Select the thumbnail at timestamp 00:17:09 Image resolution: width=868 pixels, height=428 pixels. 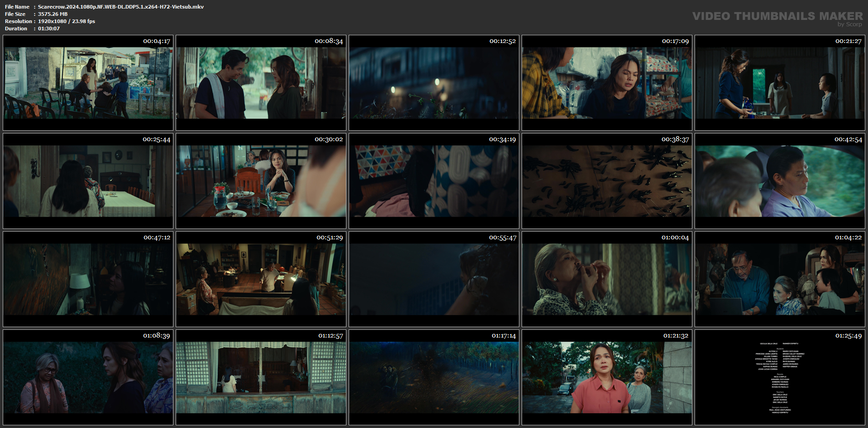(607, 83)
